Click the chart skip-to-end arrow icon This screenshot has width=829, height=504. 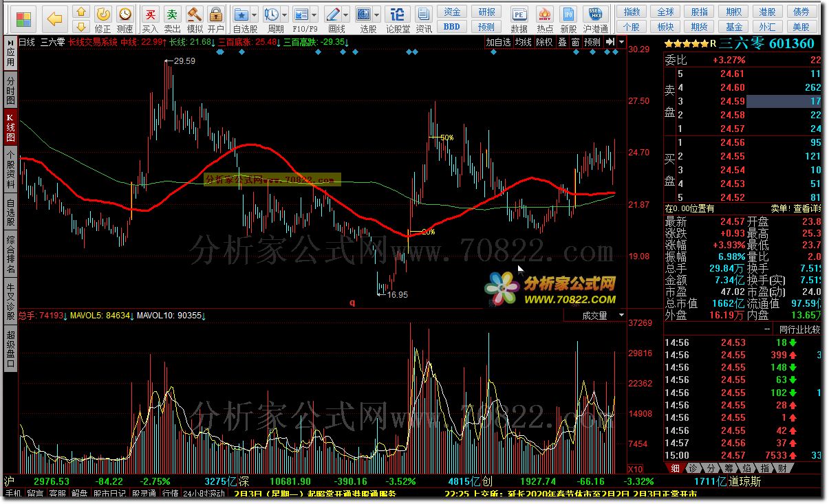click(610, 42)
